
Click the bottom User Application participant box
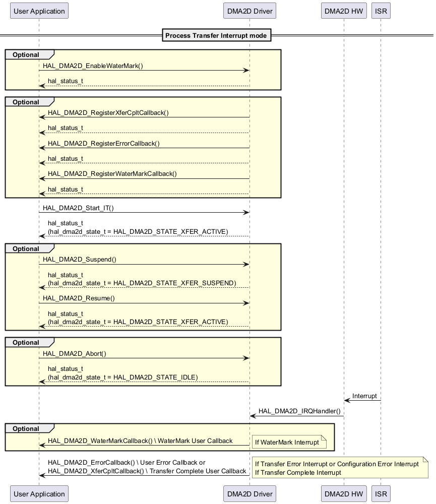click(39, 494)
